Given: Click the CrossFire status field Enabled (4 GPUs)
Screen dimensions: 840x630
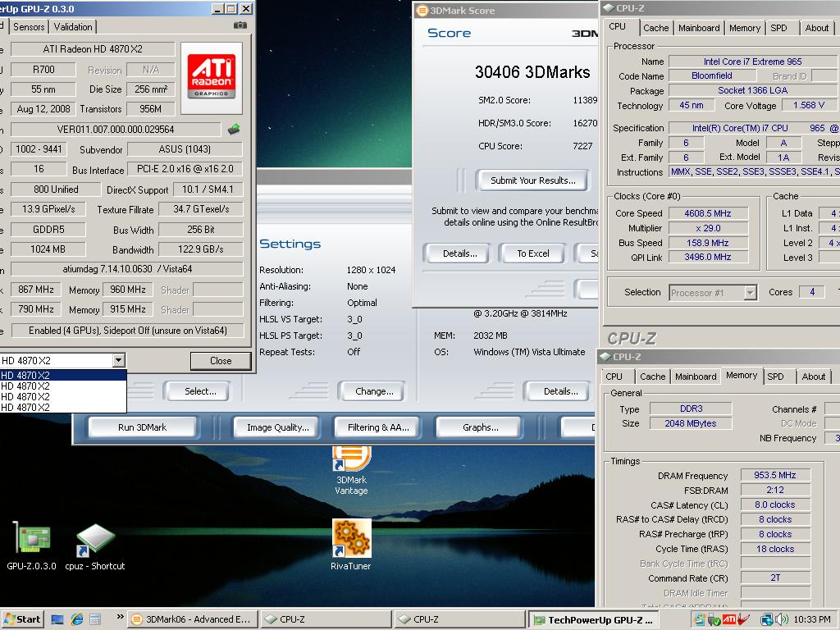Looking at the screenshot, I should pyautogui.click(x=127, y=331).
